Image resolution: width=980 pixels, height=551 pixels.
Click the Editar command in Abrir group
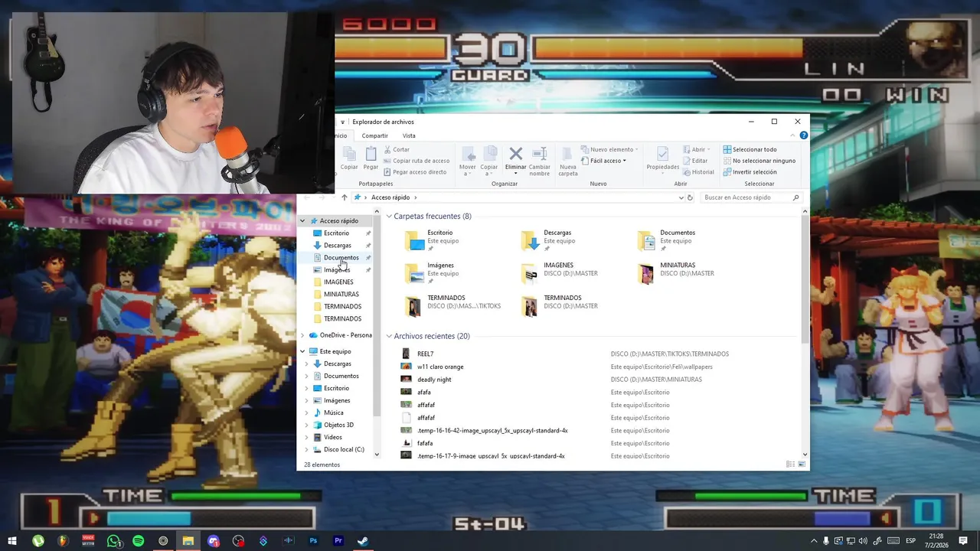[695, 161]
